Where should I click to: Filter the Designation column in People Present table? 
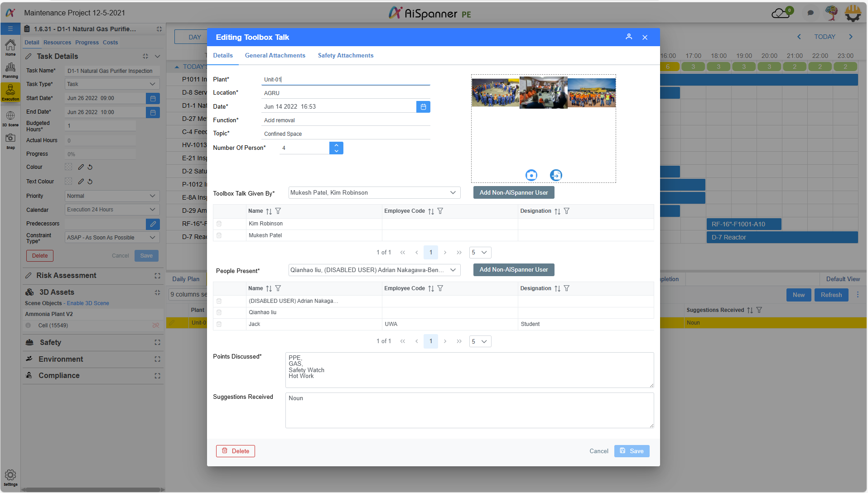[567, 288]
